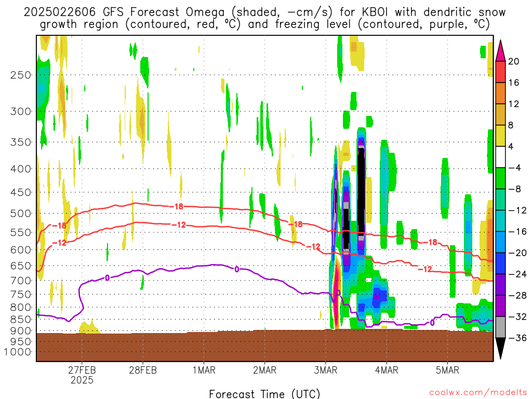Click the red -18 contour label near 28FEB
532x399 pixels.
[177, 206]
